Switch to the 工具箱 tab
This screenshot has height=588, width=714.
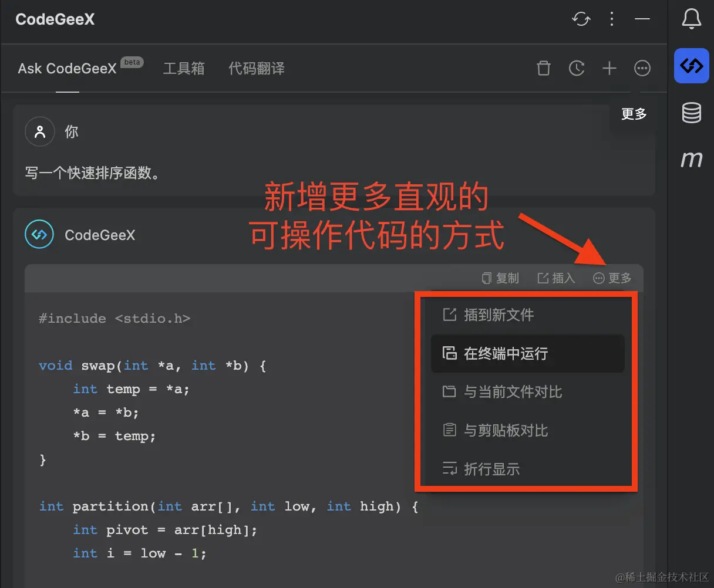tap(184, 68)
